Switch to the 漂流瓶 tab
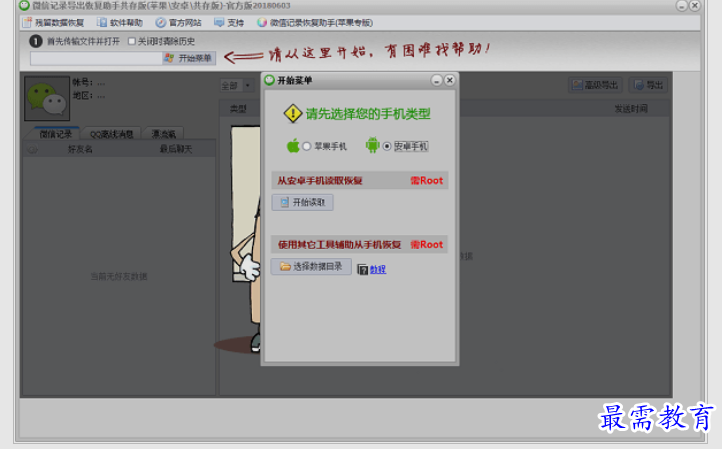722x449 pixels. (x=163, y=134)
